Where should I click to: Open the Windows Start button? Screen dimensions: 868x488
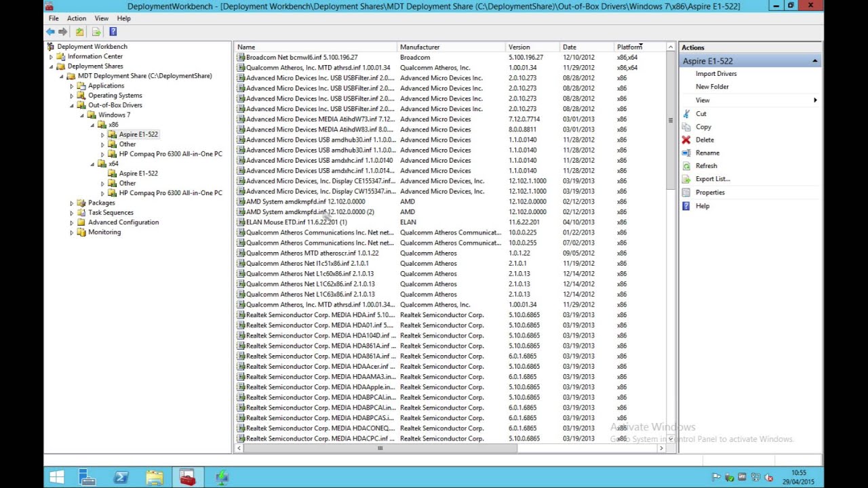pos(57,478)
